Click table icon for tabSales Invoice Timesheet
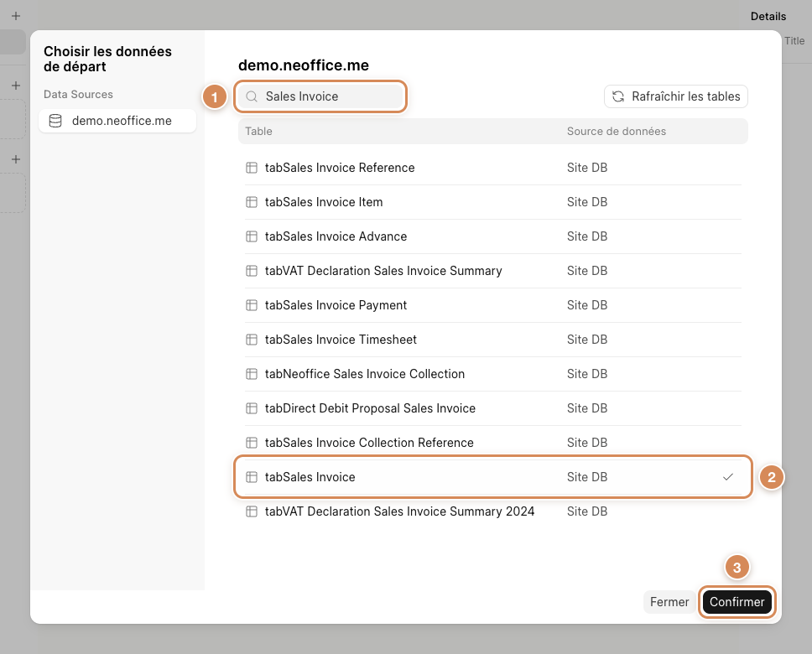Image resolution: width=812 pixels, height=654 pixels. (252, 340)
